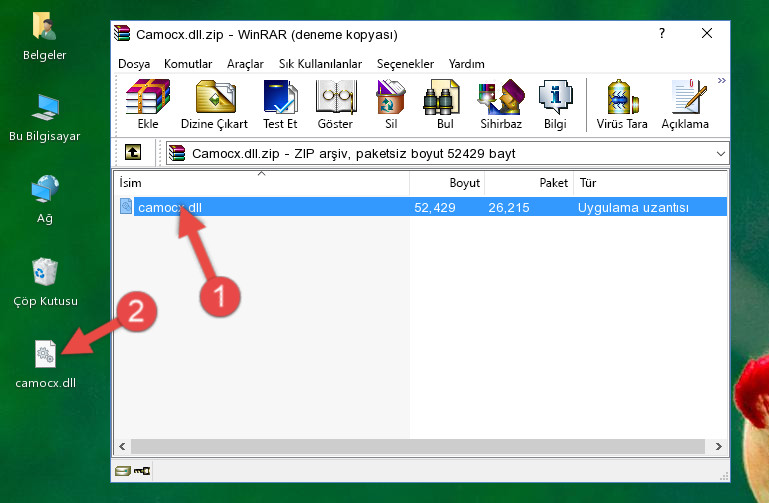Sort files by Boyut column

(447, 182)
